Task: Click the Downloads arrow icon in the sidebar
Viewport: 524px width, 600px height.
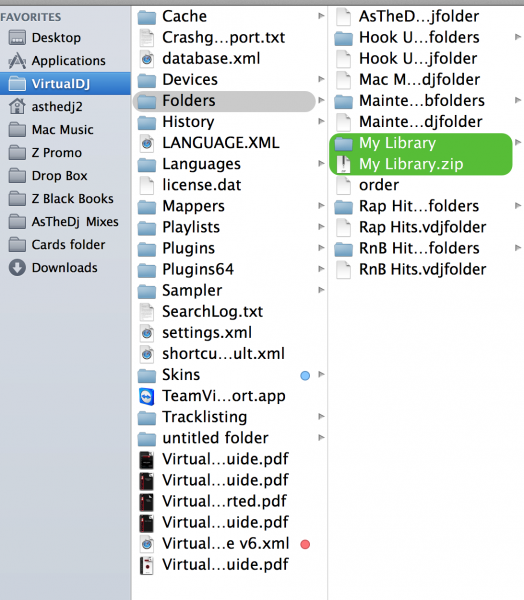Action: tap(17, 267)
